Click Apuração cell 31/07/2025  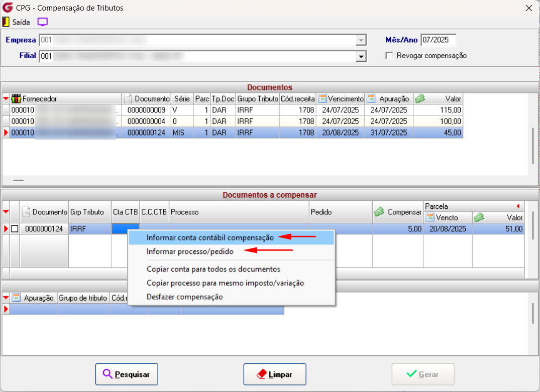click(x=389, y=133)
